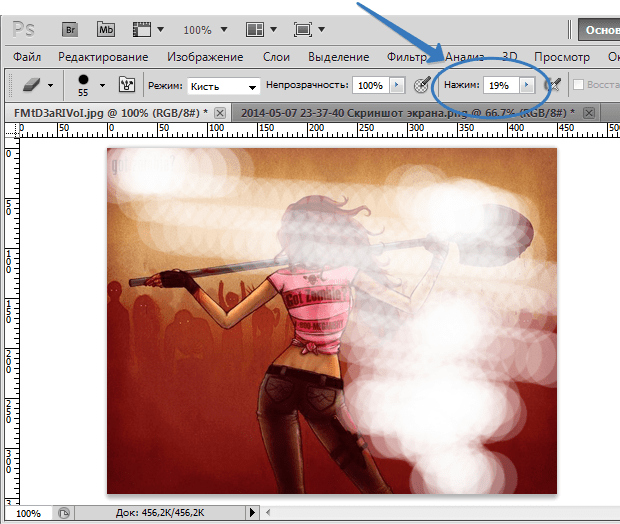Image resolution: width=620 pixels, height=524 pixels.
Task: Click the ruler origin corner box
Action: coord(11,130)
